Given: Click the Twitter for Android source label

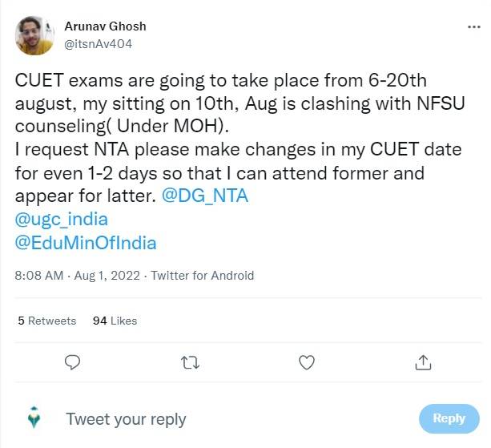Looking at the screenshot, I should coord(202,276).
